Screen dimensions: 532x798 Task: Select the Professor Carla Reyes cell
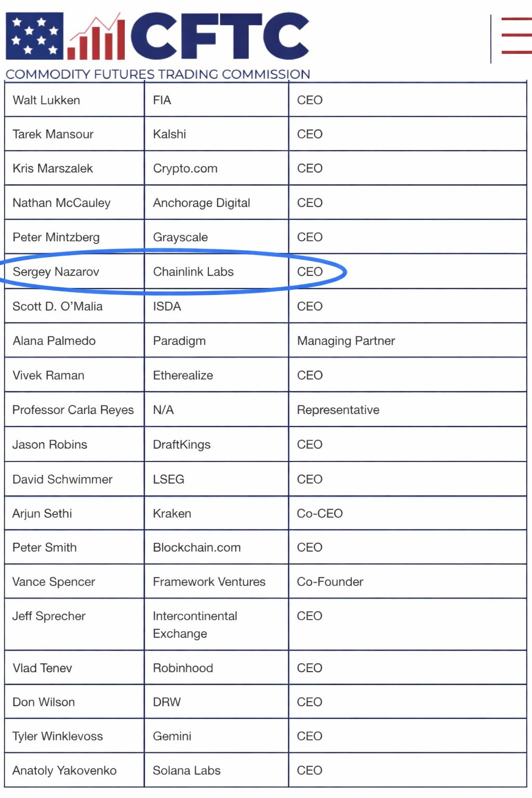tap(73, 410)
